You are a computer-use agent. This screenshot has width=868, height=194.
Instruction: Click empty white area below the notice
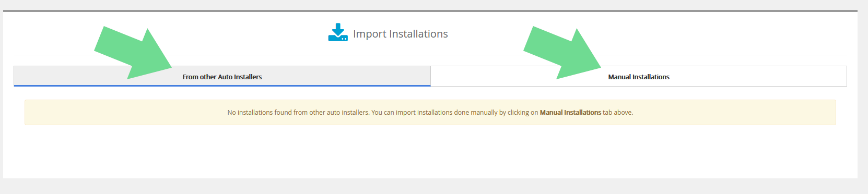click(x=430, y=151)
